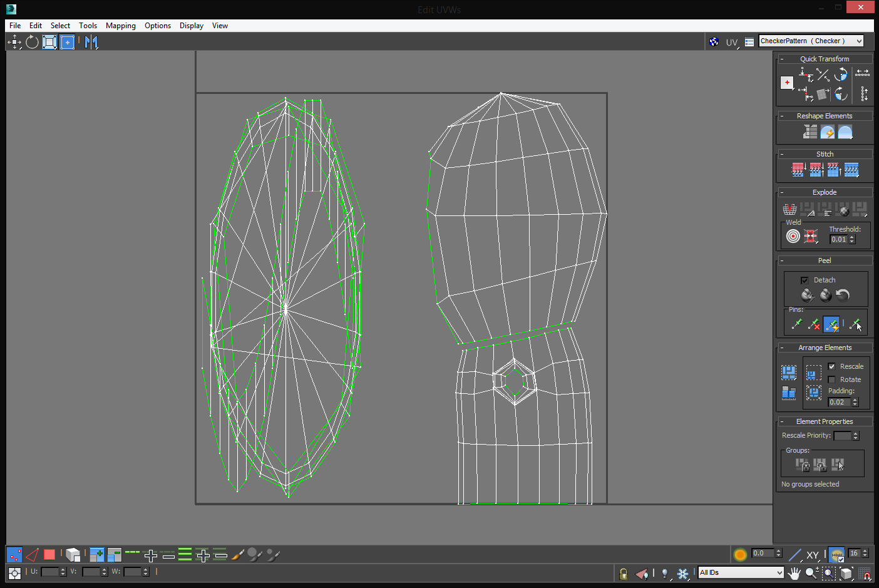Click Rotate -90 around pivot icon

click(841, 94)
